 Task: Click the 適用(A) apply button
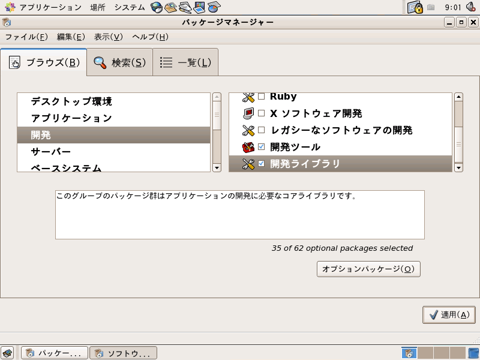tap(449, 315)
